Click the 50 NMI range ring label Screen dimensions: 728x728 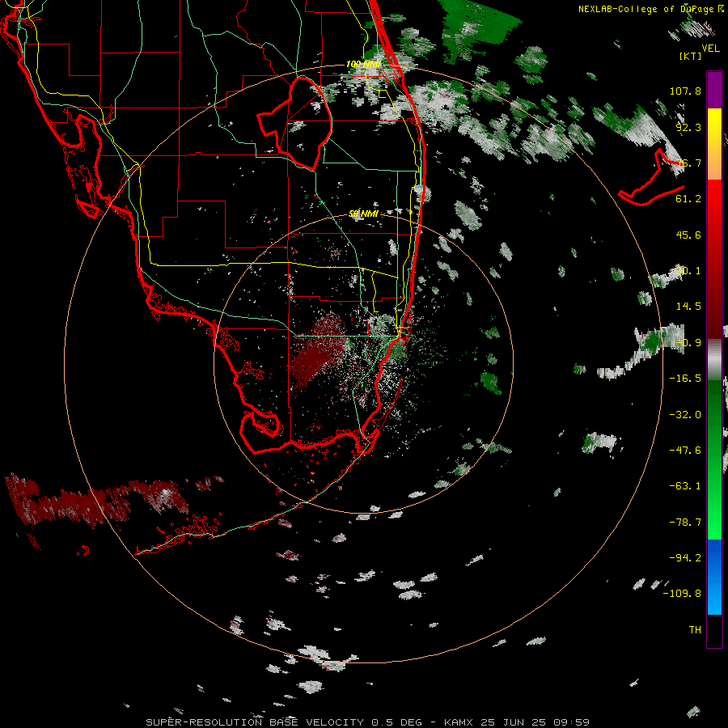363,214
